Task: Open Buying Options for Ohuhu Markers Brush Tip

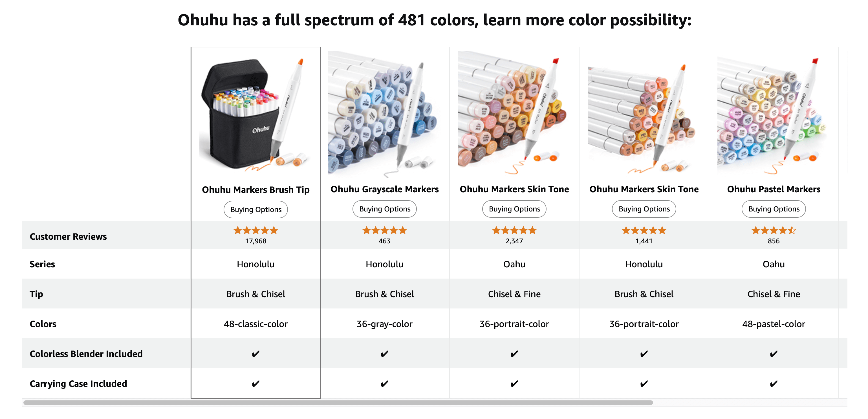Action: pos(256,209)
